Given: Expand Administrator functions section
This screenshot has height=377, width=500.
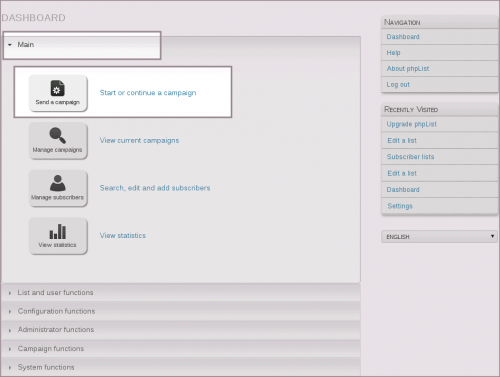Looking at the screenshot, I should [181, 330].
